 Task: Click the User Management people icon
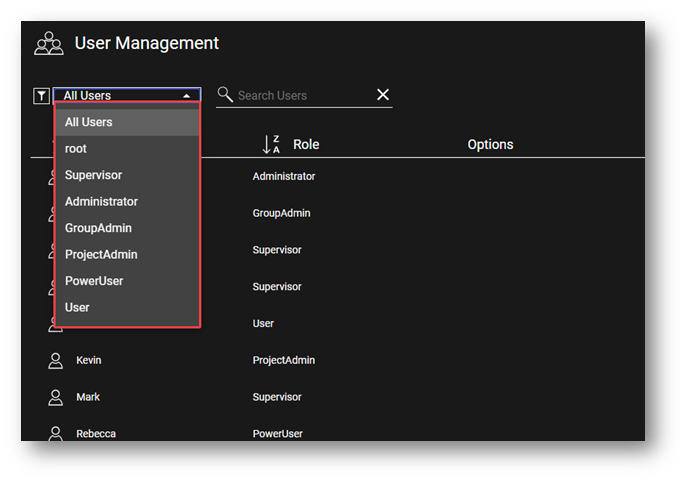(48, 44)
